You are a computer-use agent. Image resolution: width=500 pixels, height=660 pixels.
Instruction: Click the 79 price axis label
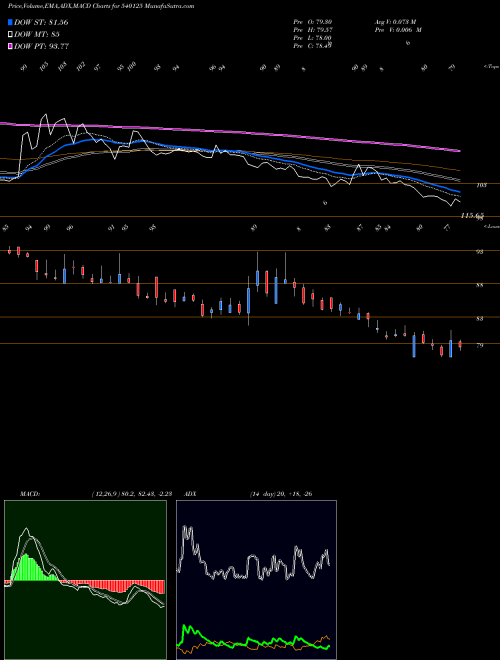click(479, 345)
